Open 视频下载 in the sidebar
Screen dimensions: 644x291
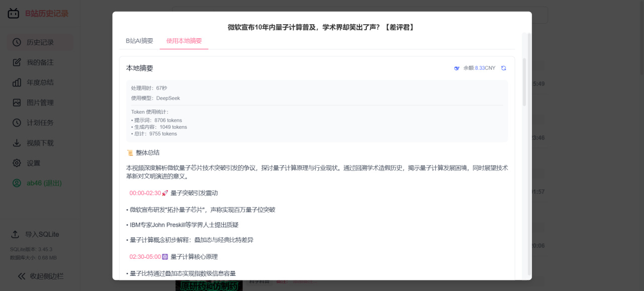[40, 143]
